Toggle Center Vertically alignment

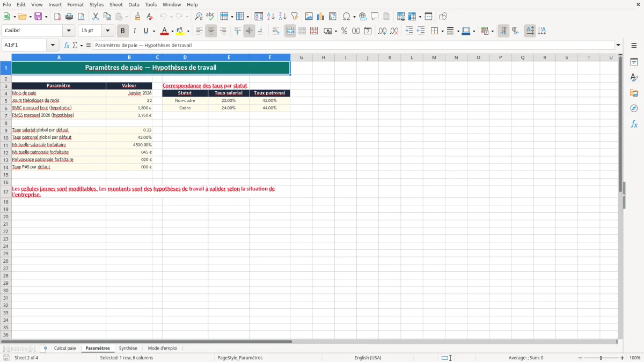249,31
